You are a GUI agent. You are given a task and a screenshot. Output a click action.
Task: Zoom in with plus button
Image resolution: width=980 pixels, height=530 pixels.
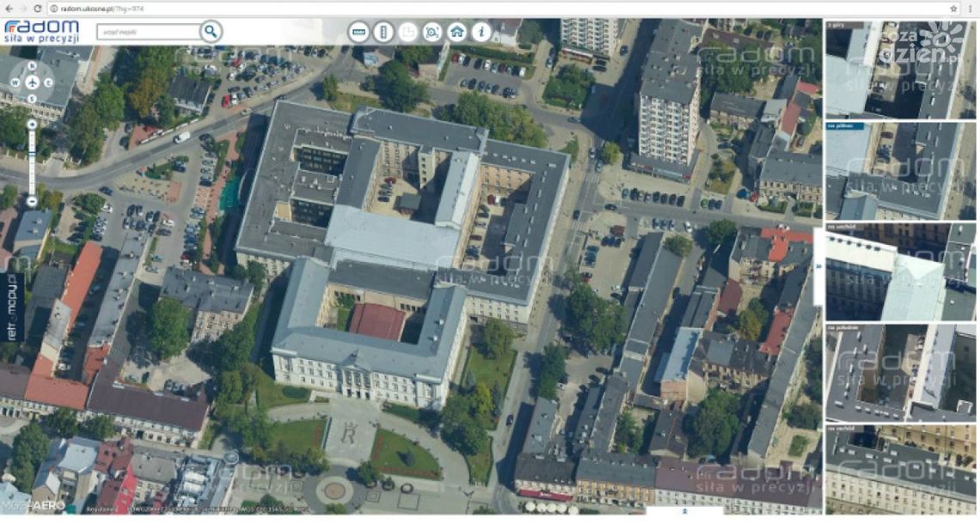pyautogui.click(x=32, y=125)
